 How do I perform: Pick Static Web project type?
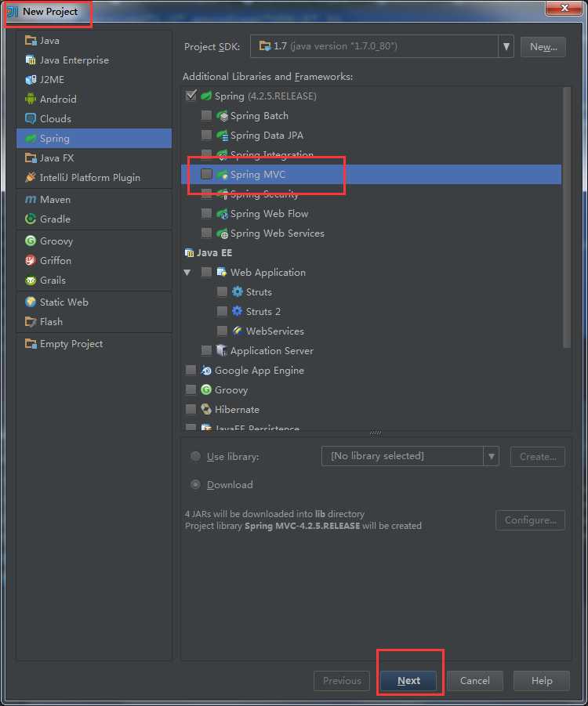(94, 302)
